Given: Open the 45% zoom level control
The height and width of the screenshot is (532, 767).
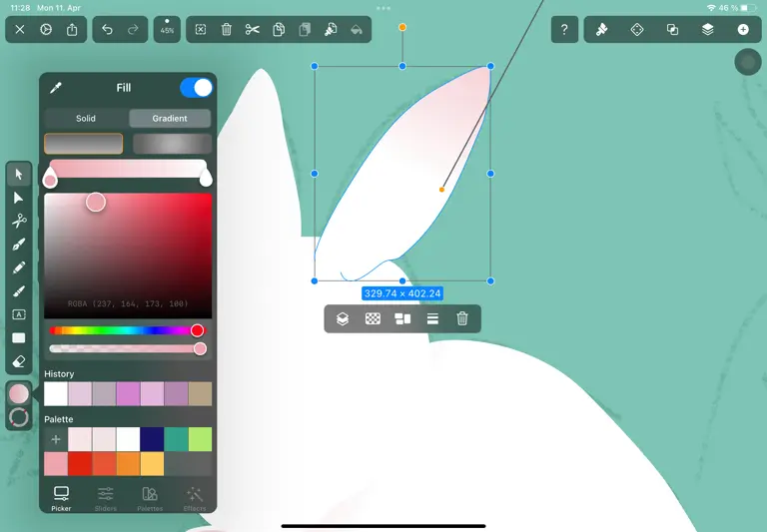Looking at the screenshot, I should (168, 30).
